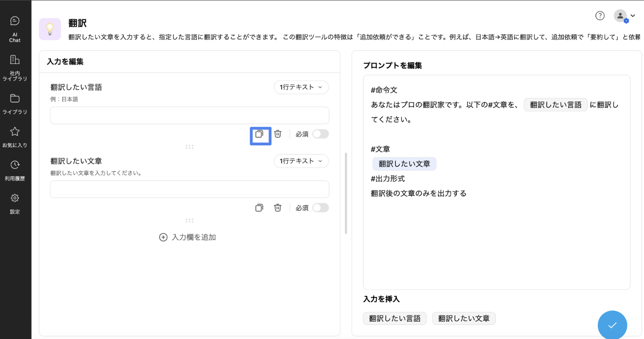Click the lightbulb tool icon
644x339 pixels.
[x=50, y=29]
